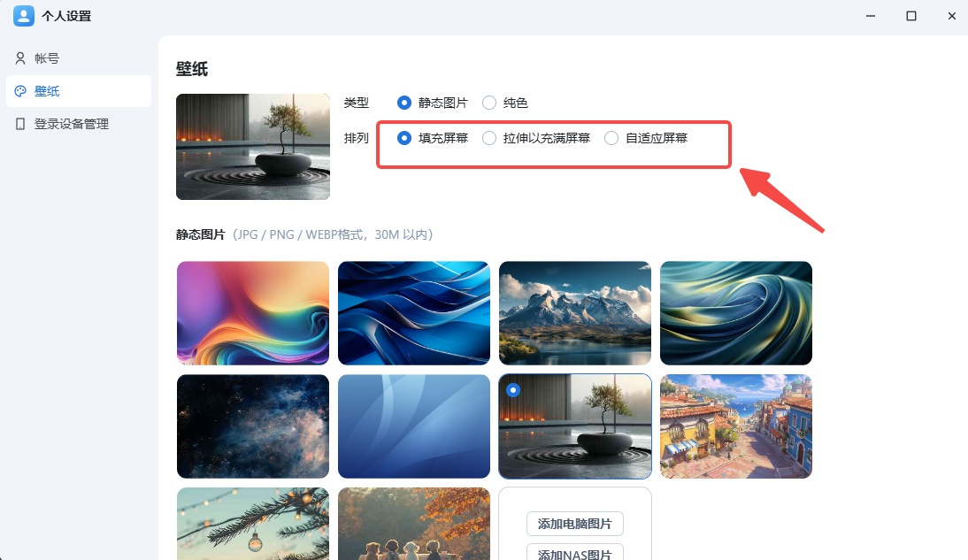
Task: Click the 个人设置 profile app icon
Action: (x=24, y=16)
